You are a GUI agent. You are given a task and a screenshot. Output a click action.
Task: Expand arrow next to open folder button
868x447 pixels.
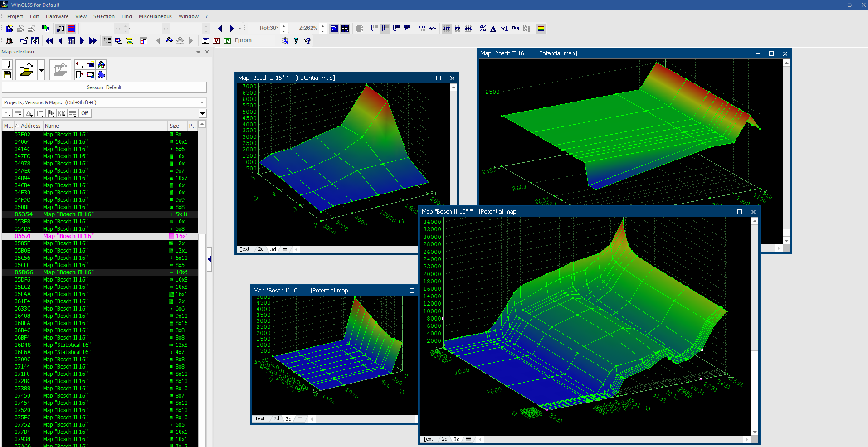[x=41, y=70]
